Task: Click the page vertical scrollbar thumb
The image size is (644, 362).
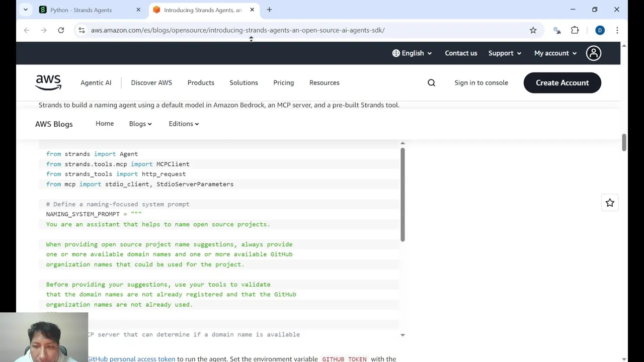Action: point(624,142)
